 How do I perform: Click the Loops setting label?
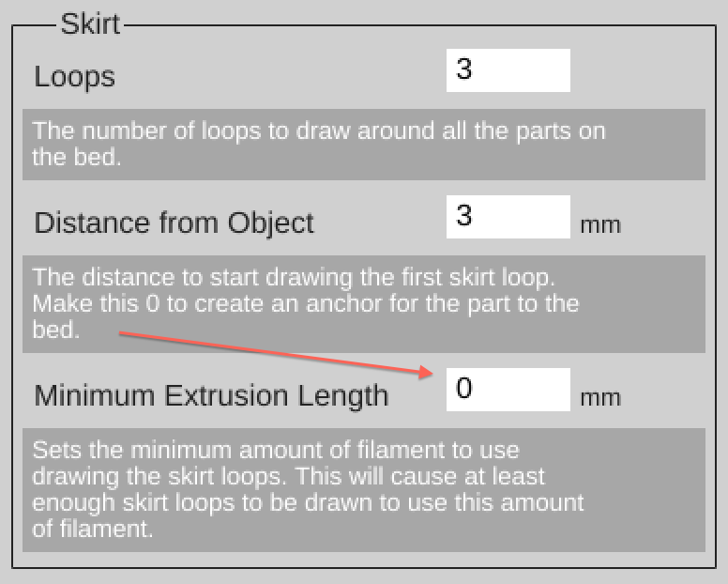coord(75,76)
